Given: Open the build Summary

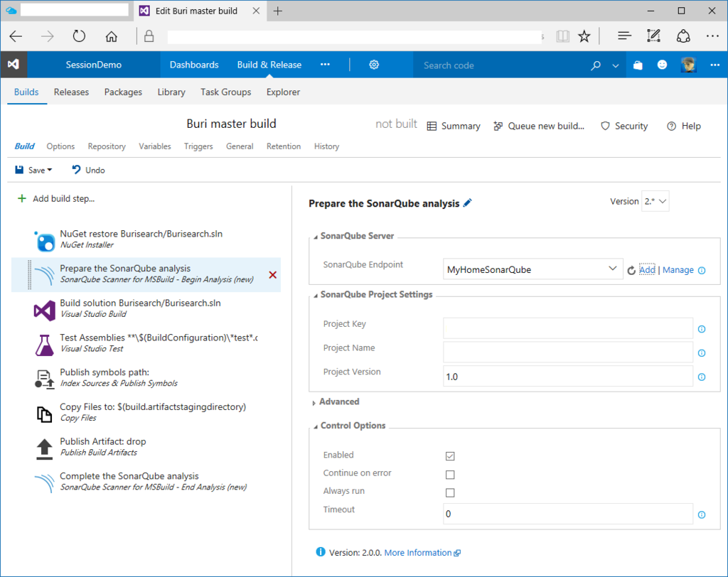Looking at the screenshot, I should [x=454, y=126].
